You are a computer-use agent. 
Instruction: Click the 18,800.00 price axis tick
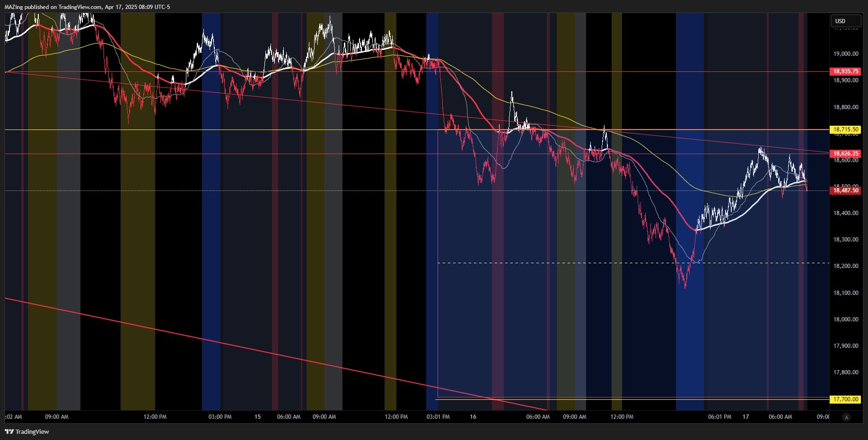pyautogui.click(x=846, y=107)
